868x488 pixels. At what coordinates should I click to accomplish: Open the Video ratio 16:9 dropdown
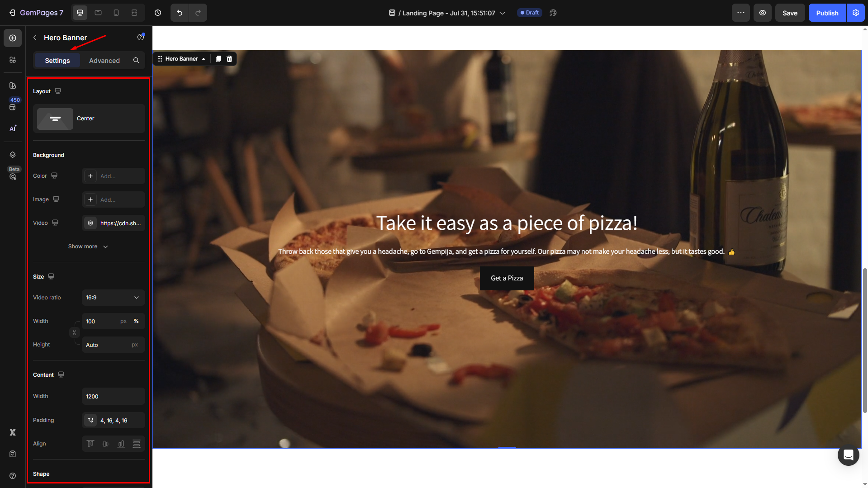coord(113,298)
